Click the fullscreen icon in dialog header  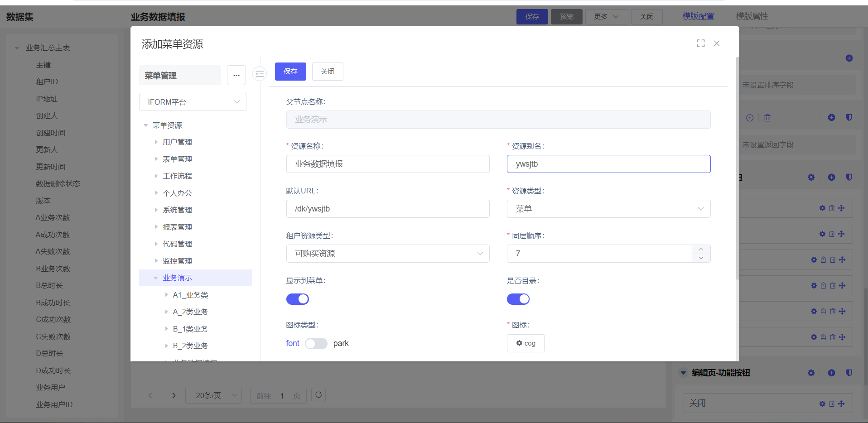pos(700,43)
